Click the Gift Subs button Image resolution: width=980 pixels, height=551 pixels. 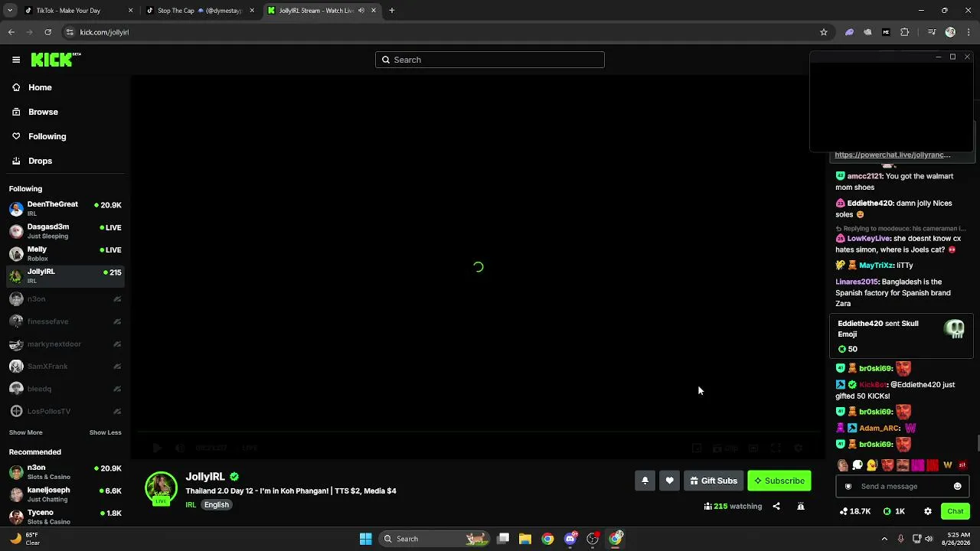coord(714,481)
